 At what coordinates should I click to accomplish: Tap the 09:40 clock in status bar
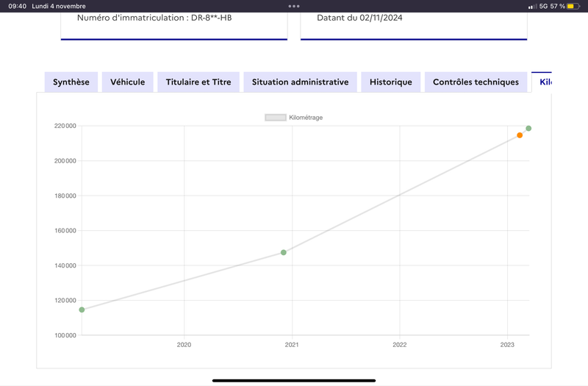tap(17, 6)
